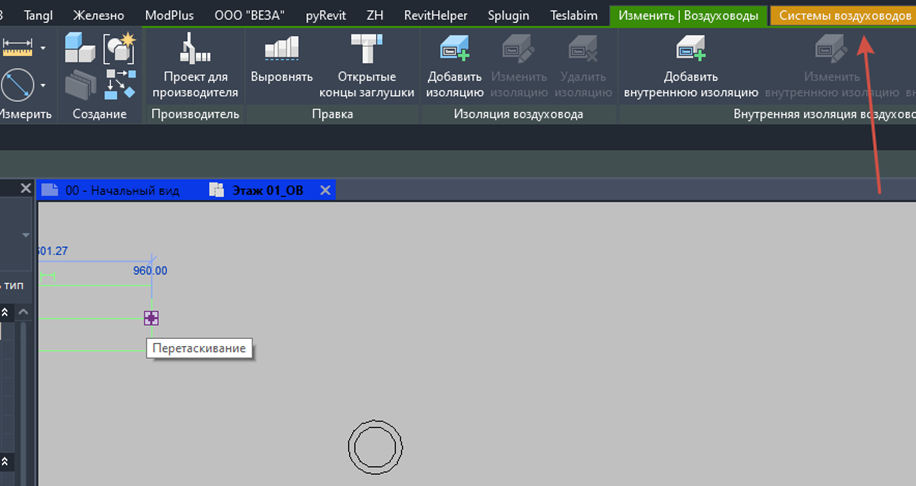Click the Производитель panel title

point(195,114)
